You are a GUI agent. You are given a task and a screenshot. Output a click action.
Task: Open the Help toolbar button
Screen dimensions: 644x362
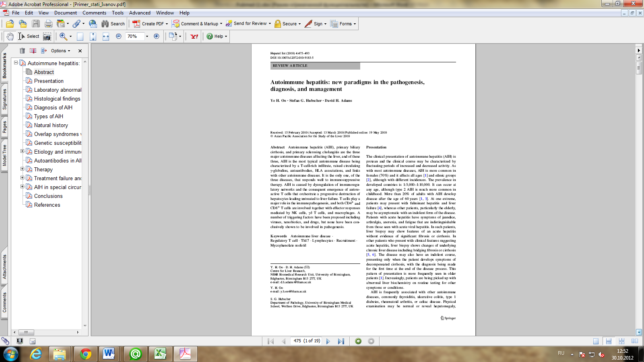pos(217,36)
